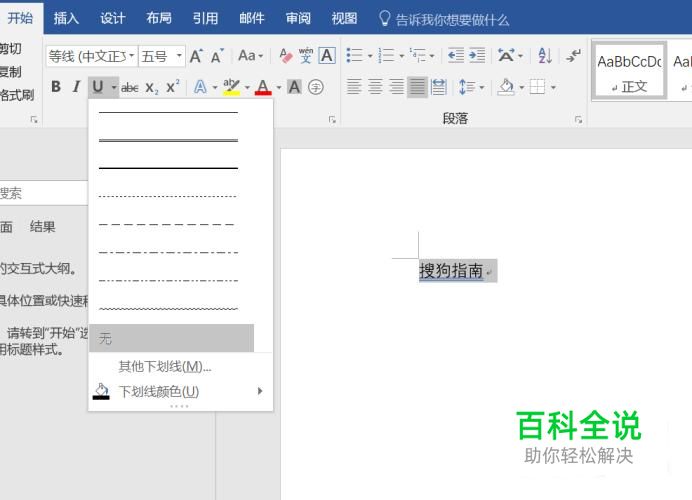692x500 pixels.
Task: Toggle justify alignment
Action: (x=417, y=86)
